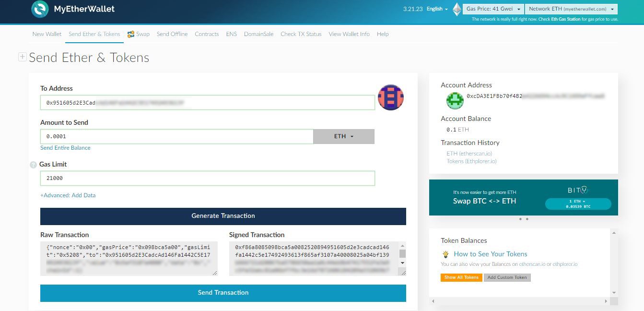Click the lightbulb icon in Token Balances

[x=445, y=254]
